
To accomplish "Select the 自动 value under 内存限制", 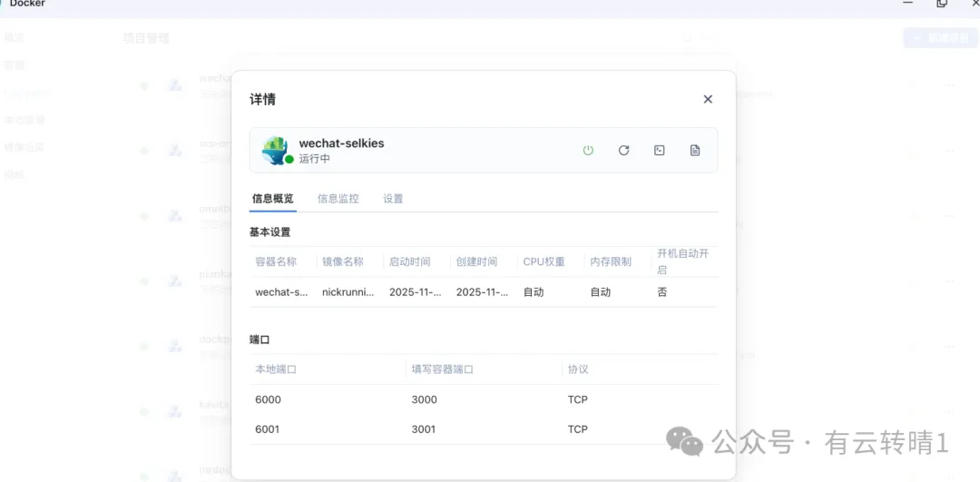I will coord(600,292).
